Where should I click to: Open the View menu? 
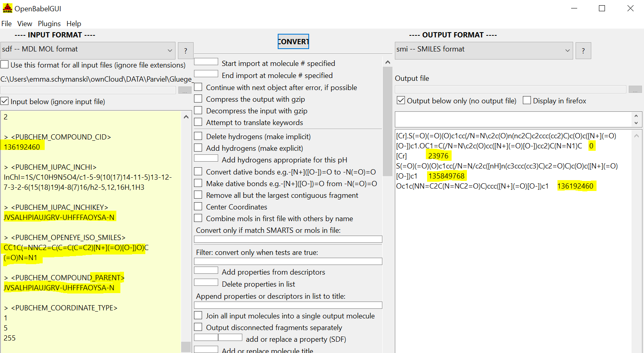pos(25,24)
